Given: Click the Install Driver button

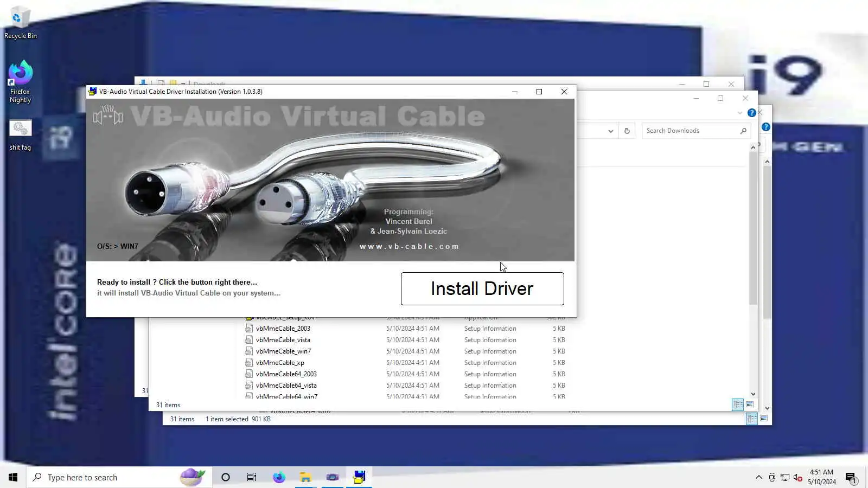Looking at the screenshot, I should coord(482,288).
